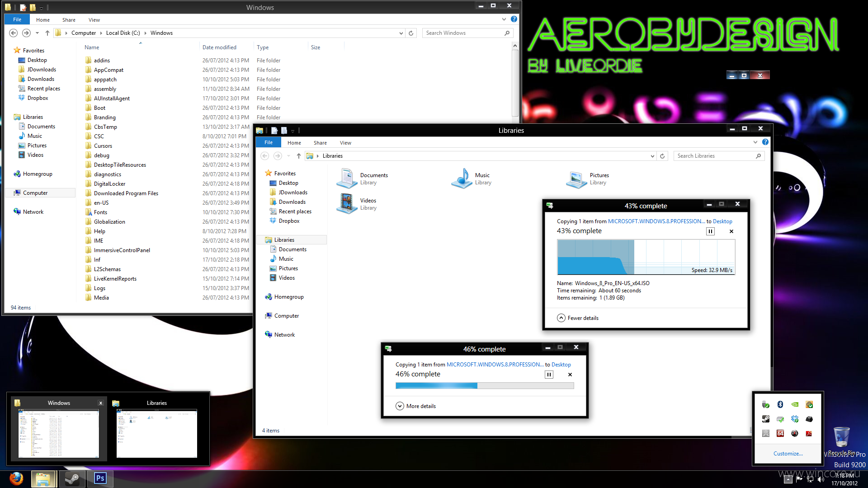
Task: Click the Search Windows field
Action: tap(468, 33)
